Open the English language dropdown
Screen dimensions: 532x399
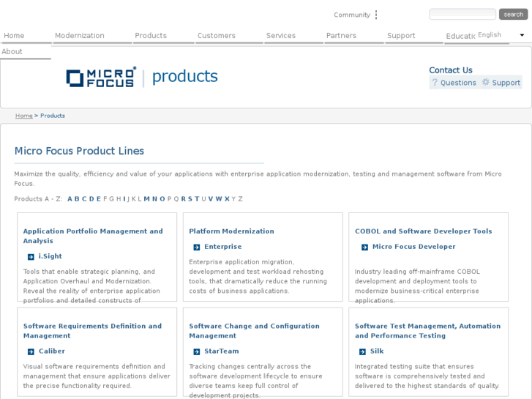501,35
